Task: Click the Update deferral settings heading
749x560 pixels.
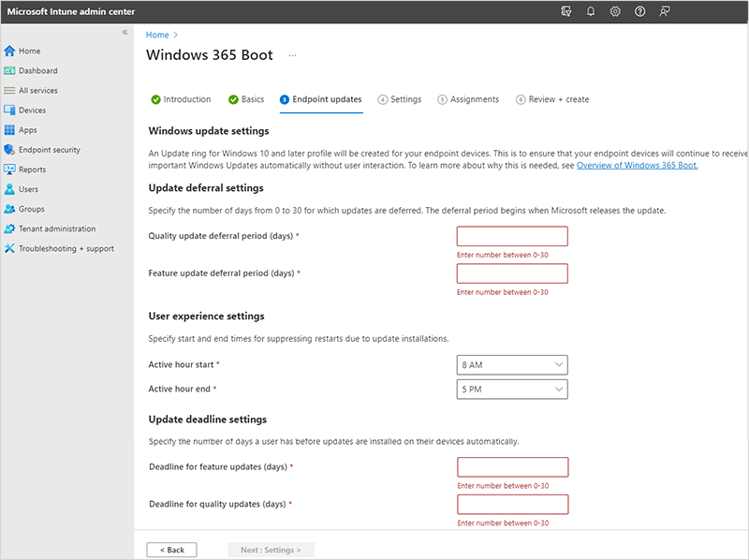Action: click(206, 188)
